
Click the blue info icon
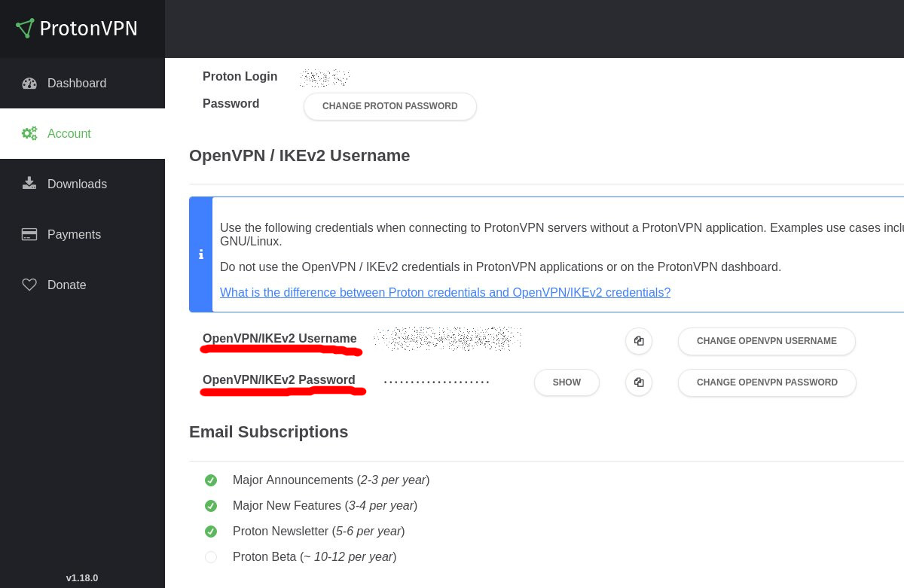tap(201, 254)
